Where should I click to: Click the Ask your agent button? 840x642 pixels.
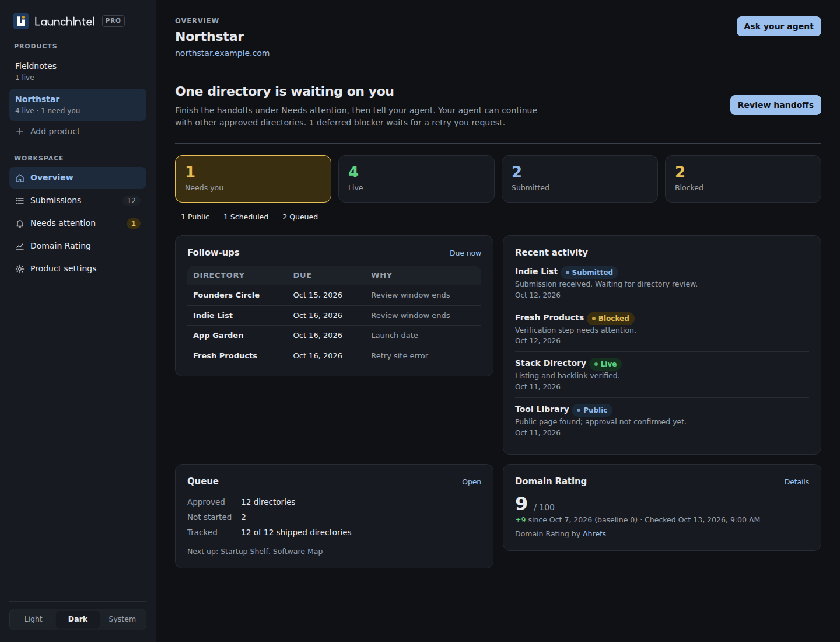coord(779,26)
